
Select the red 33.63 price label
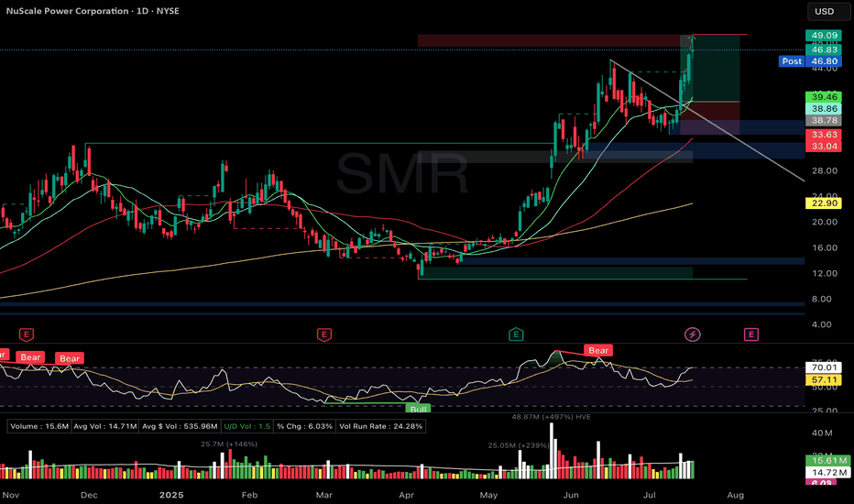coord(824,135)
